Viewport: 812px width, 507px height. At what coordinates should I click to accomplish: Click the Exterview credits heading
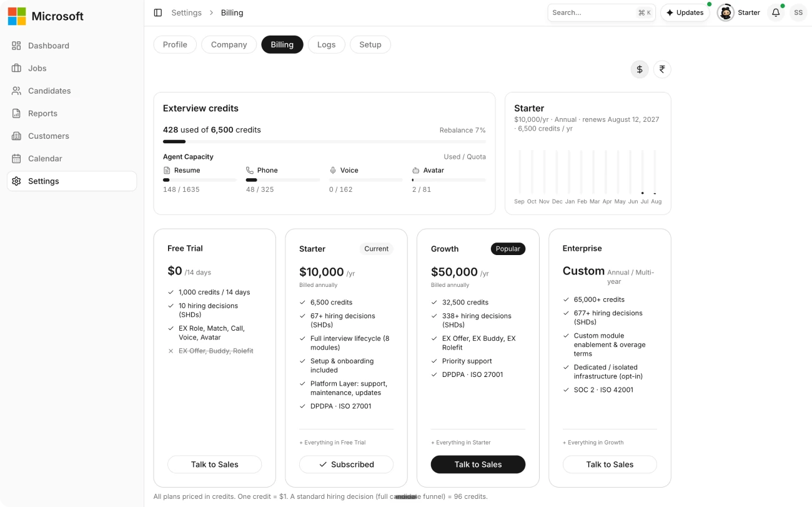click(201, 108)
